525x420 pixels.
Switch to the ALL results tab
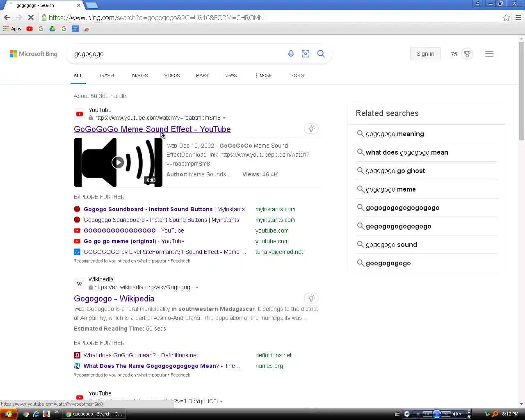78,75
